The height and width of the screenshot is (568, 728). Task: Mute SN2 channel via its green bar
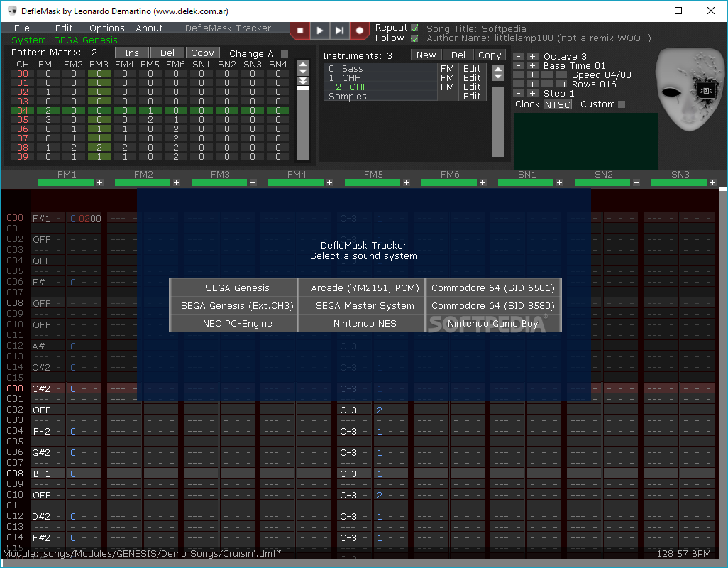coord(602,183)
